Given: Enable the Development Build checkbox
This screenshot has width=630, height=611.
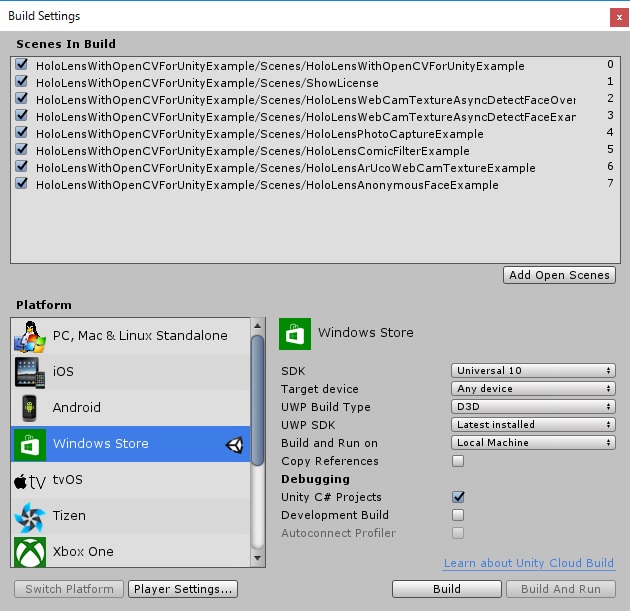Looking at the screenshot, I should point(458,515).
